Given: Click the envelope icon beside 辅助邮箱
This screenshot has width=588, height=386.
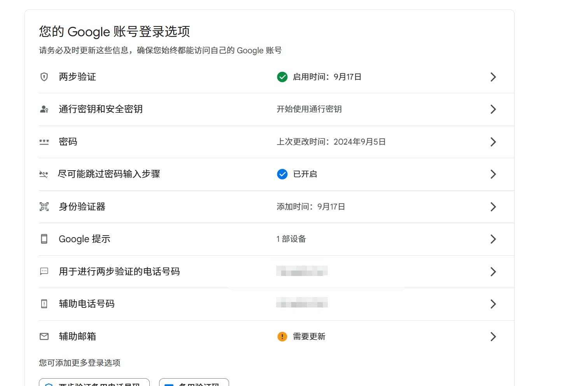Looking at the screenshot, I should click(x=44, y=337).
